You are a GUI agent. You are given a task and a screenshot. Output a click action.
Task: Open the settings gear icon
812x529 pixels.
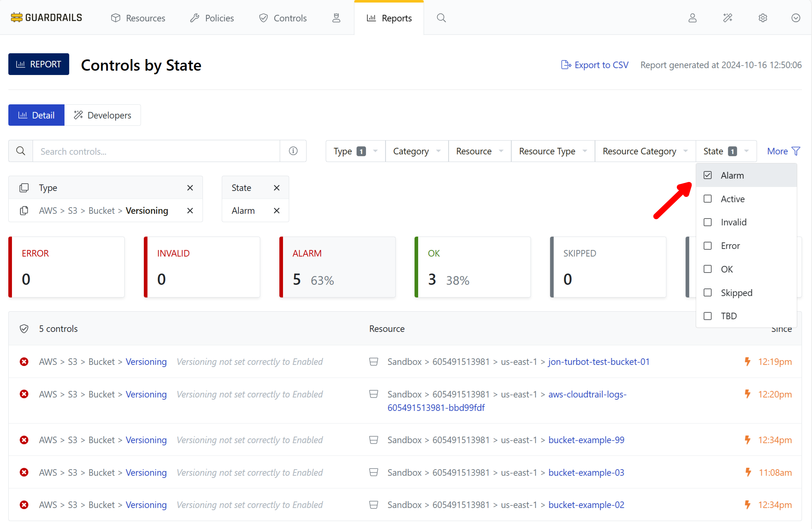click(763, 18)
